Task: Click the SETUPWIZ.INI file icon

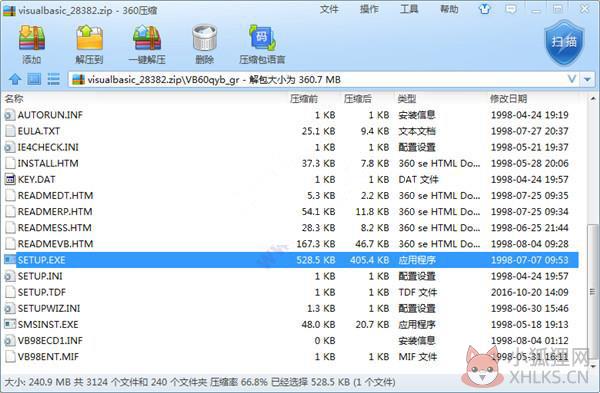Action: point(10,308)
